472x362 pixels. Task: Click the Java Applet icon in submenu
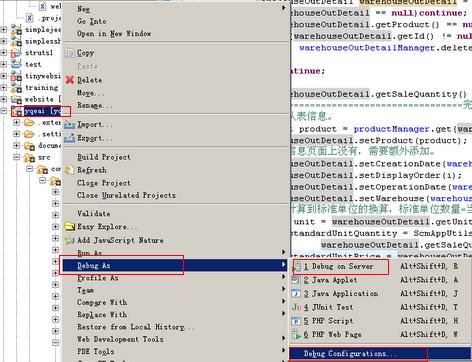(296, 280)
